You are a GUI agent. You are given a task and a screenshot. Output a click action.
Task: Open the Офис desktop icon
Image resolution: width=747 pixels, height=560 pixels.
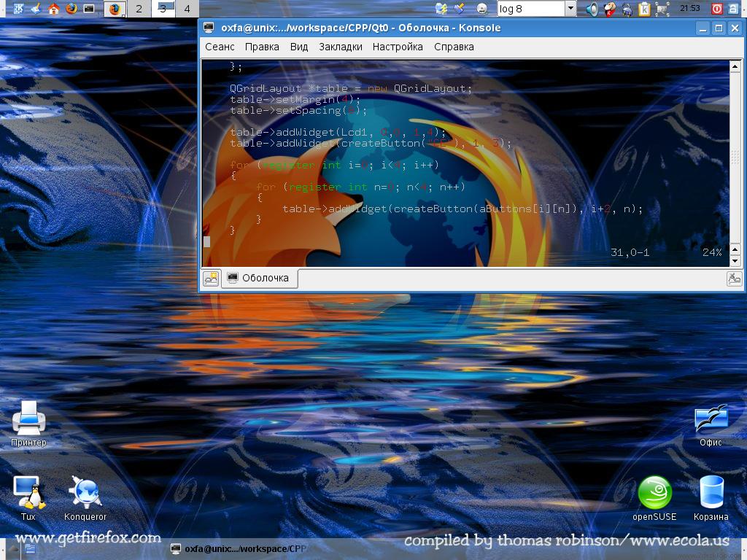[x=711, y=425]
